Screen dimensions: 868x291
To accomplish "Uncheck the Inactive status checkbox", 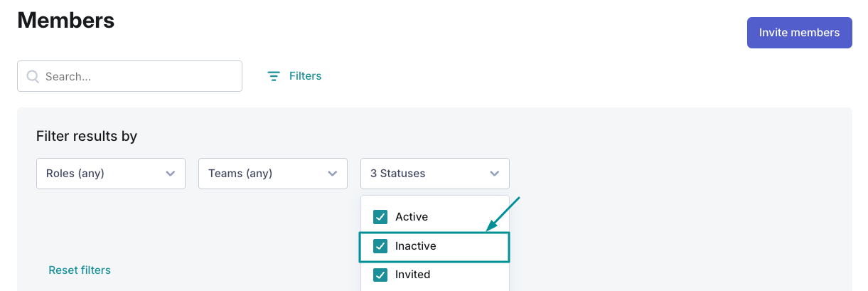I will pyautogui.click(x=380, y=246).
